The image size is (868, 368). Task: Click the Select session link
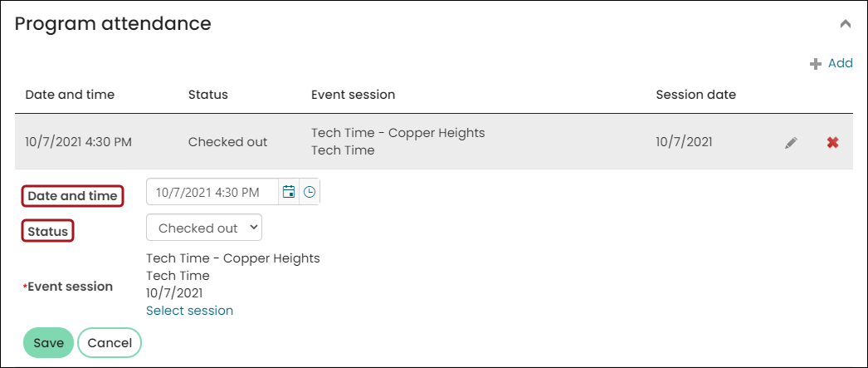[189, 311]
